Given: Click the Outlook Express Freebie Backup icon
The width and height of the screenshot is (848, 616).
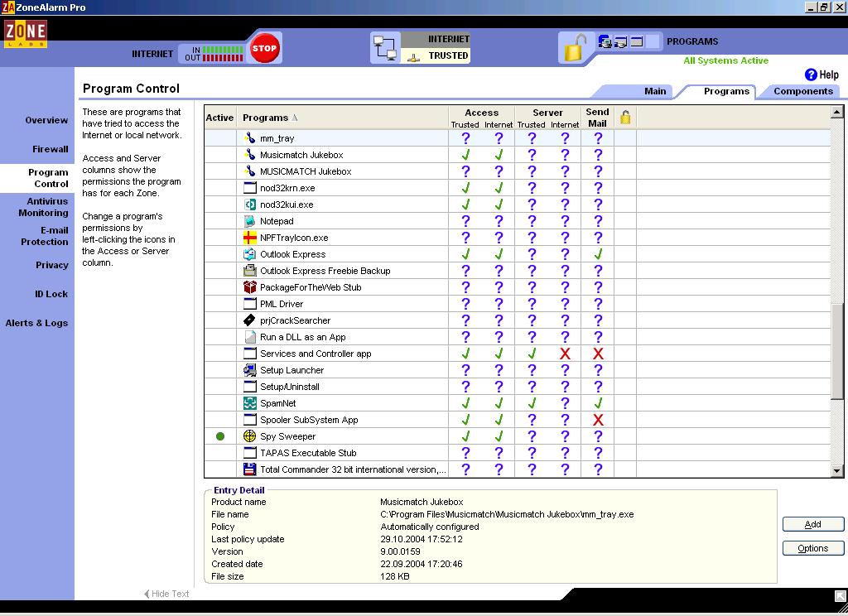Looking at the screenshot, I should [x=249, y=271].
